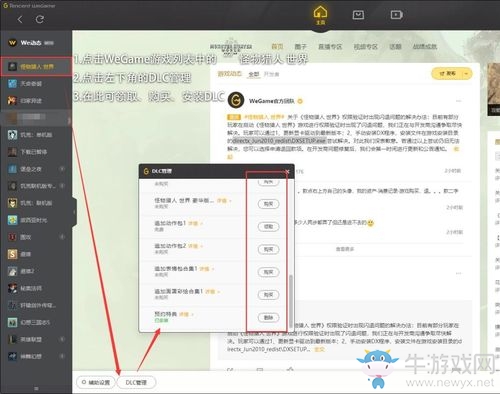Select the 饥荒: 联机版 game icon
Viewport: 500px width, 394px height.
tap(12, 203)
